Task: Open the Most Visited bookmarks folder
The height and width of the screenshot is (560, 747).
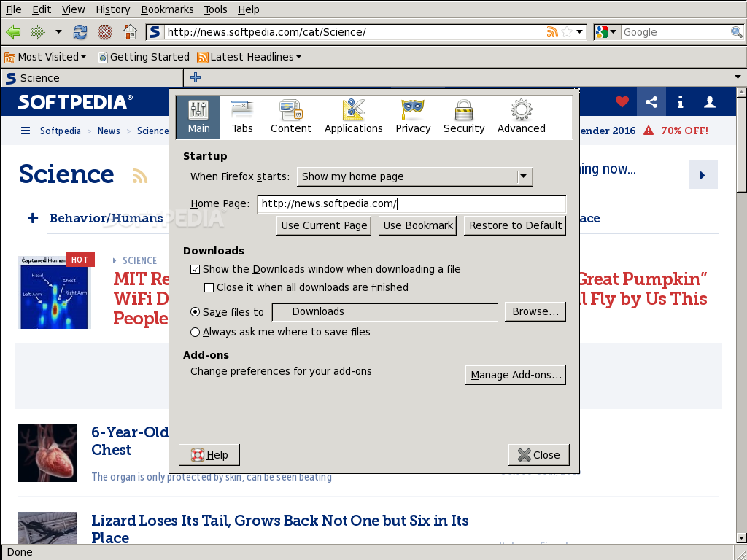Action: tap(46, 57)
